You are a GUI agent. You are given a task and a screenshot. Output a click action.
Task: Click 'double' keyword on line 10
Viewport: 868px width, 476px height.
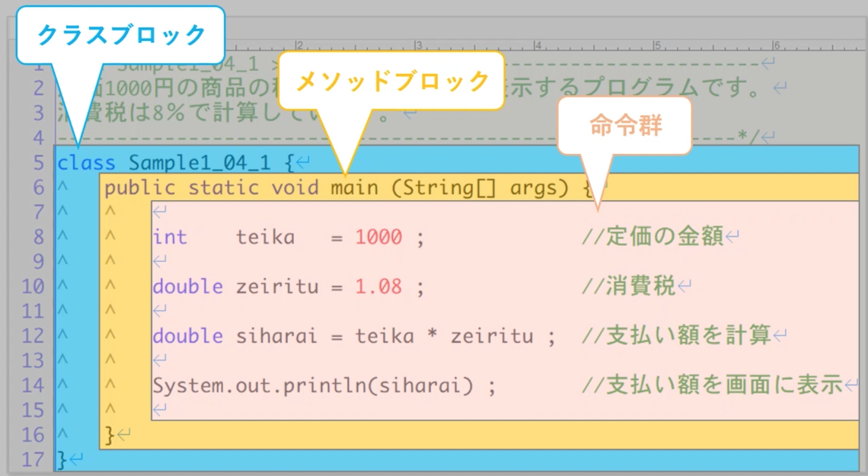[187, 286]
